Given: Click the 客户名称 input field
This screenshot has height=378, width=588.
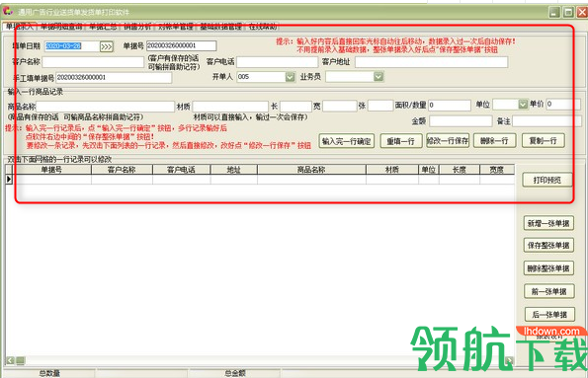Looking at the screenshot, I should coord(93,62).
